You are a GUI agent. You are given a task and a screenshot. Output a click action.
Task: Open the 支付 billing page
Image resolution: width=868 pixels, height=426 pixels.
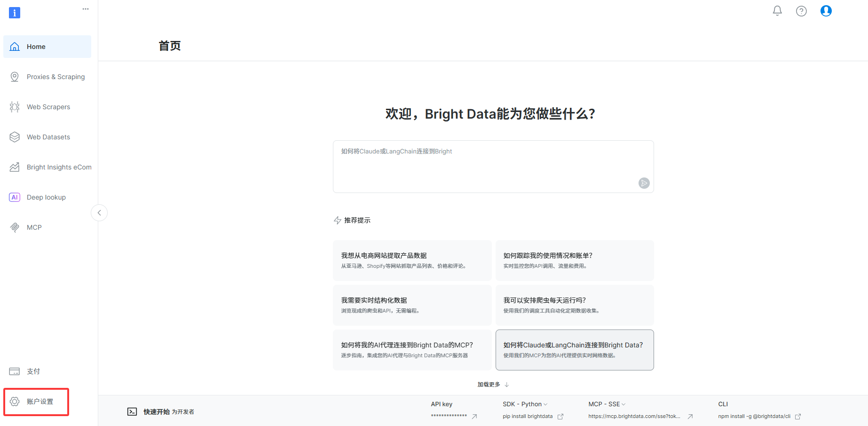(47, 371)
